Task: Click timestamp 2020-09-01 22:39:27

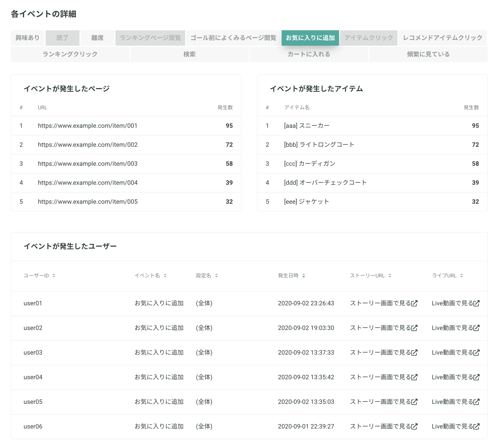Action: click(x=306, y=426)
